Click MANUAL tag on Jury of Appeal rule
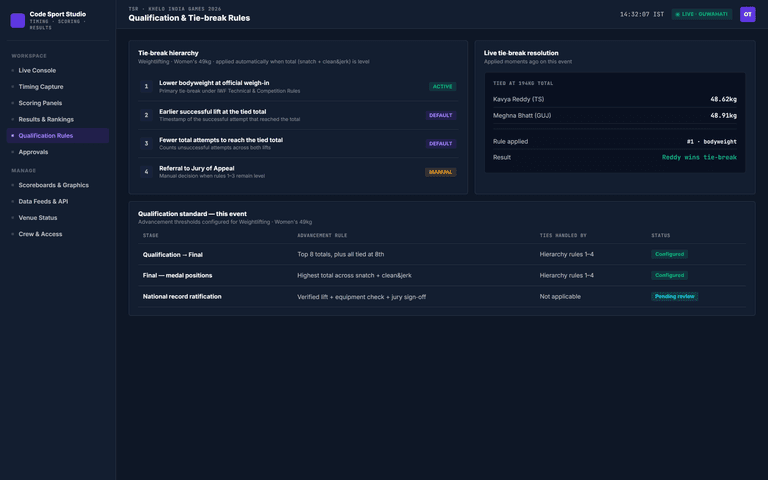This screenshot has width=768, height=480. 440,172
